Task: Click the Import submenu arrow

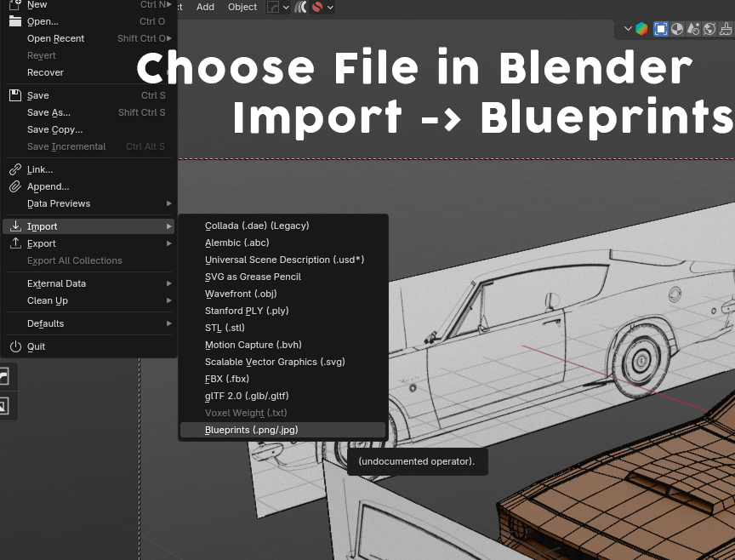Action: [168, 226]
